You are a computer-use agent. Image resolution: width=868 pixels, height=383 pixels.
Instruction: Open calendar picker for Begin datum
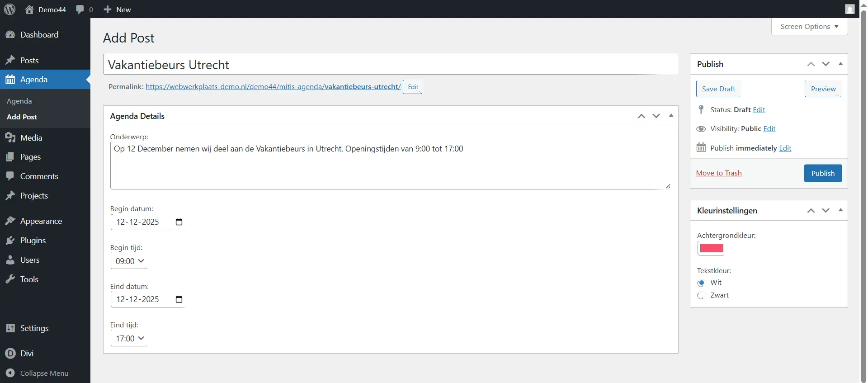(x=179, y=222)
